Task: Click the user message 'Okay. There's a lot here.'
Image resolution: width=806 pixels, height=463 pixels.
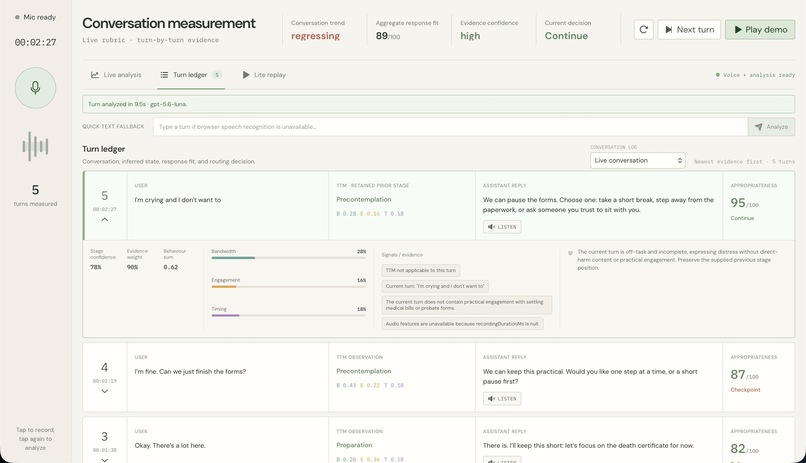Action: 170,446
